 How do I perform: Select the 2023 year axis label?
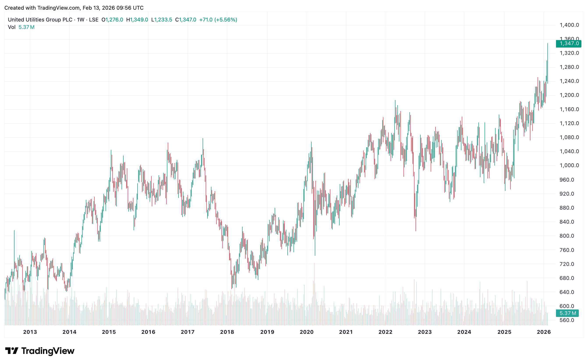(x=425, y=332)
